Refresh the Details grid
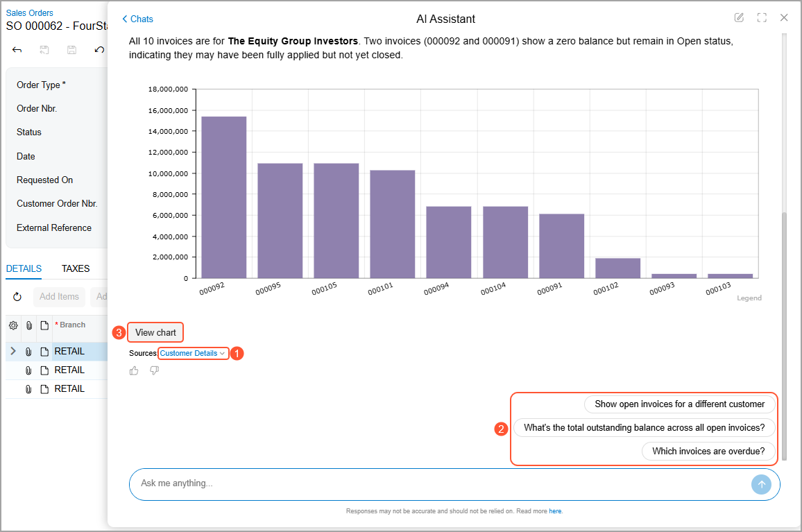Screen dimensions: 802x532 [17, 297]
